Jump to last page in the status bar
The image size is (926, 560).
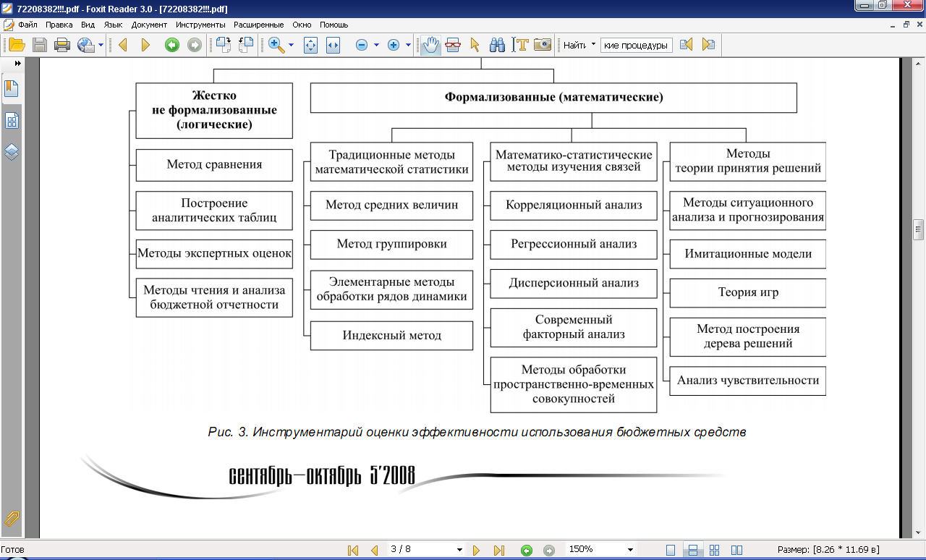[498, 551]
